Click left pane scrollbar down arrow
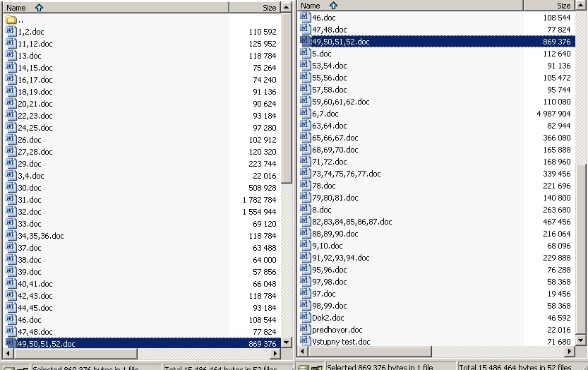 tap(287, 342)
